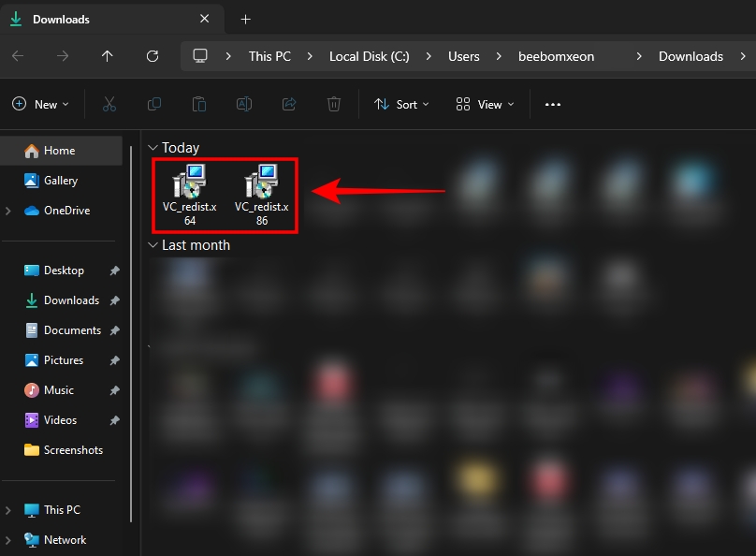756x556 pixels.
Task: Go up one folder level
Action: [x=107, y=56]
